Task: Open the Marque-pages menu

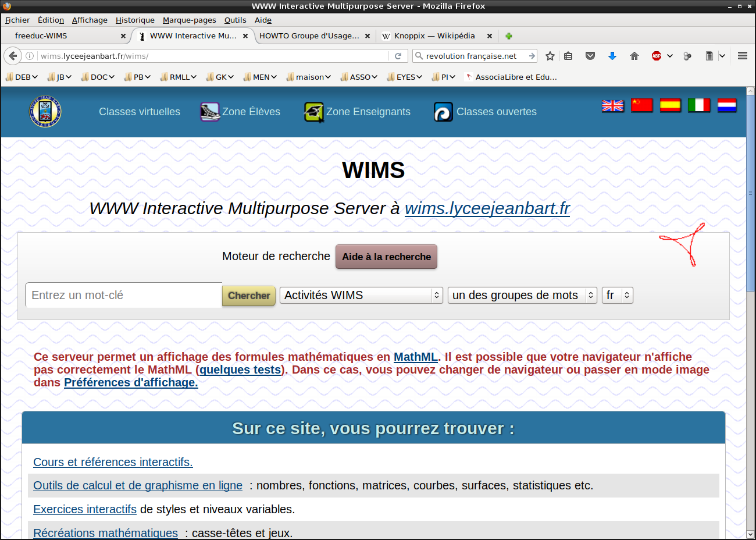Action: tap(189, 20)
